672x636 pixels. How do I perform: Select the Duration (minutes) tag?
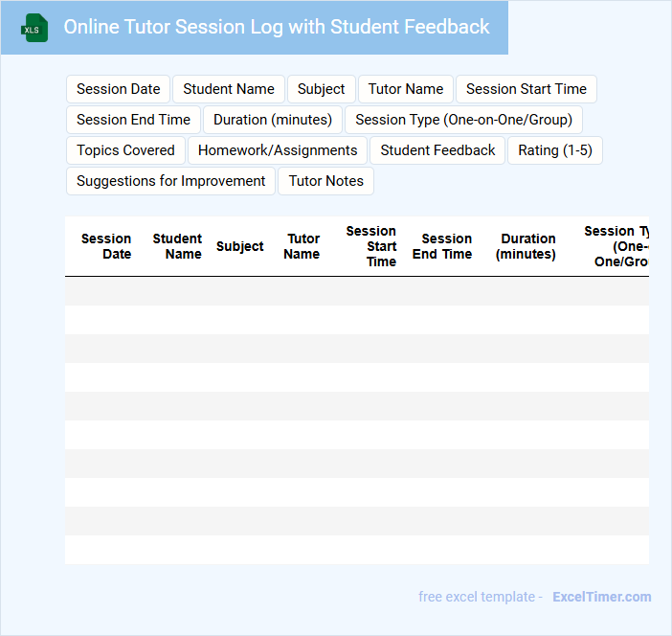[x=273, y=120]
